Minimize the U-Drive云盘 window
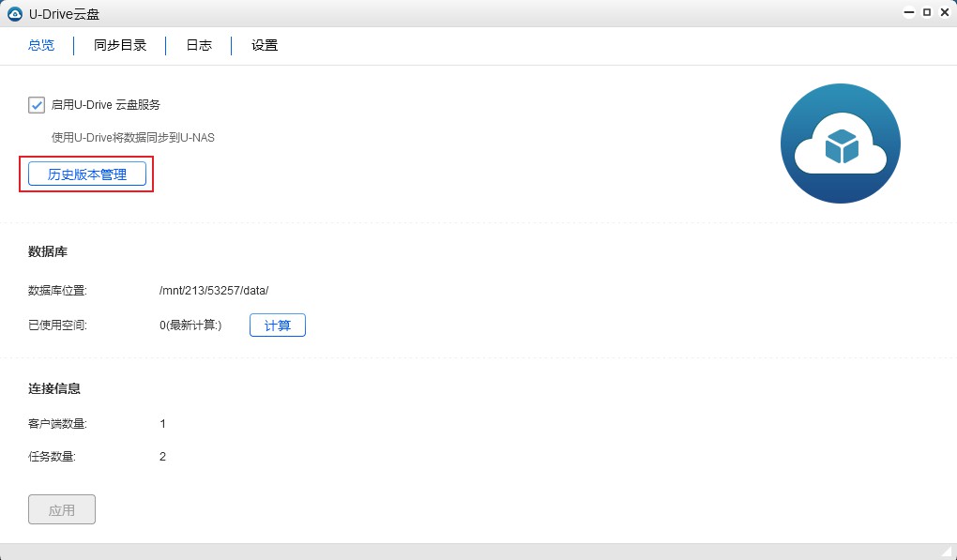957x560 pixels. 909,13
